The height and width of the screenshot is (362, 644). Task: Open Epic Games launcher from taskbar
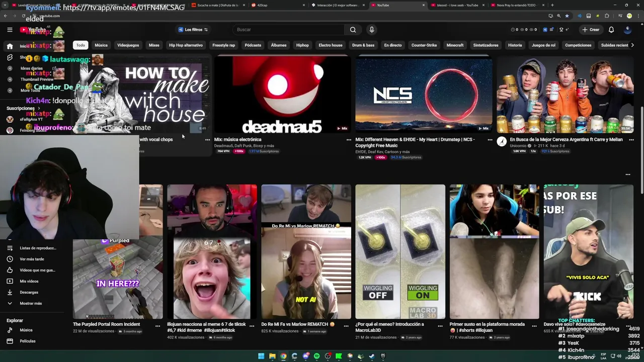[383, 356]
